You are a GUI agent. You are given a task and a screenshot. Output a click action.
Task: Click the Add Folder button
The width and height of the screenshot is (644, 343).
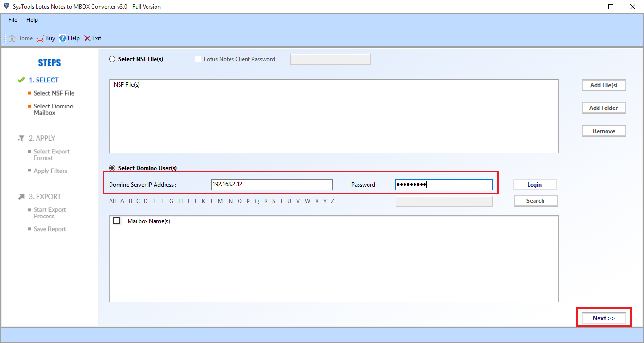pos(604,108)
